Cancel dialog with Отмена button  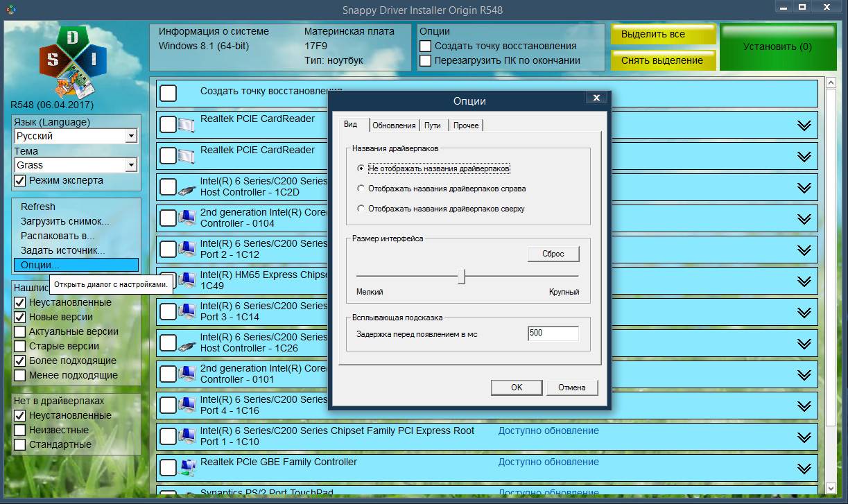pyautogui.click(x=572, y=388)
